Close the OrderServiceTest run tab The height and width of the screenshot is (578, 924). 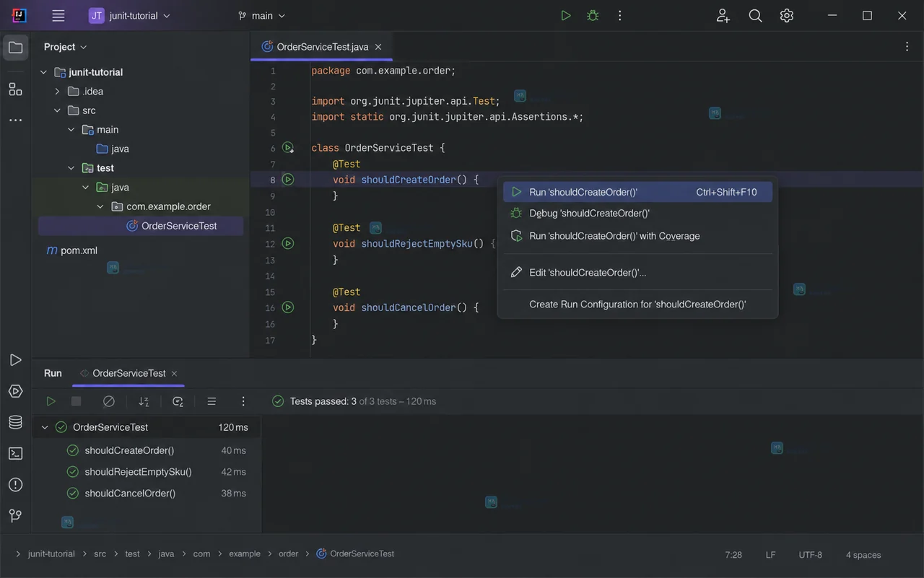[x=175, y=374]
